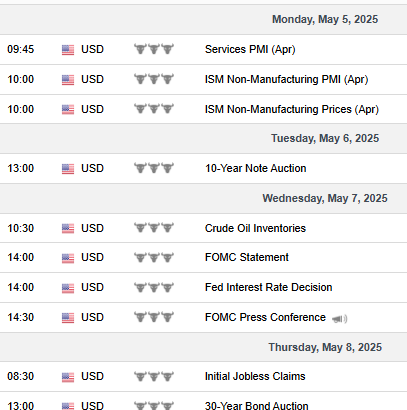Click the bull importance icons for FOMC Statement
Screen dimensions: 407x410
coord(154,257)
